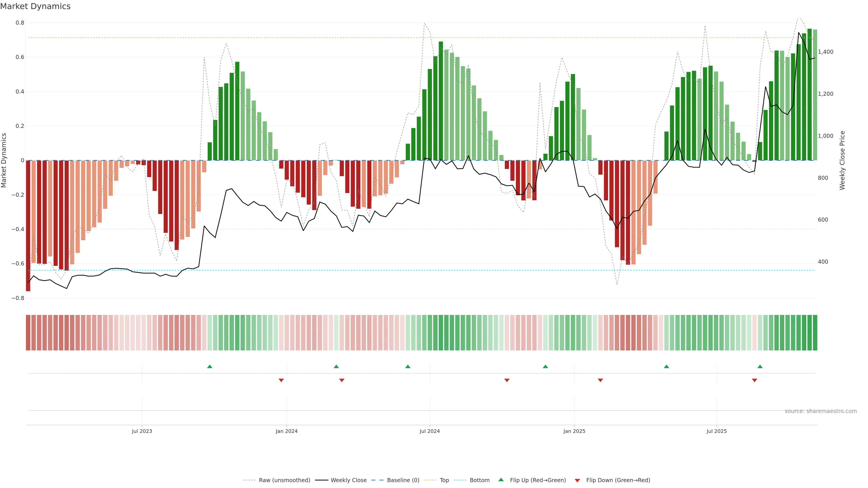
Task: Click the source: sharemaestro.com text
Action: tap(821, 411)
